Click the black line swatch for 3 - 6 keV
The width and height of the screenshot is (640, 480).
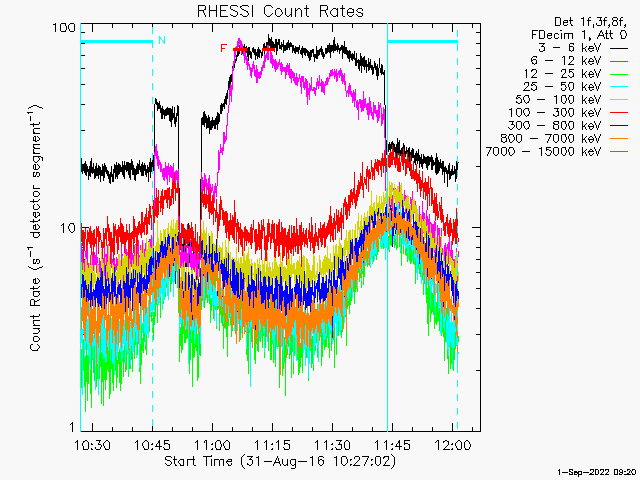[x=619, y=48]
